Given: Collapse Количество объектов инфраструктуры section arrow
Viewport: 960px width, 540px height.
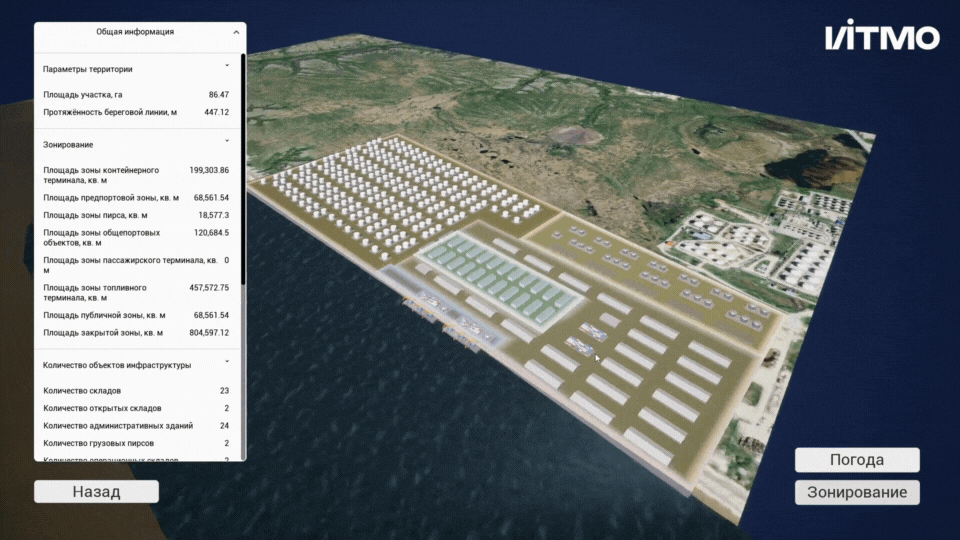Looking at the screenshot, I should (227, 363).
